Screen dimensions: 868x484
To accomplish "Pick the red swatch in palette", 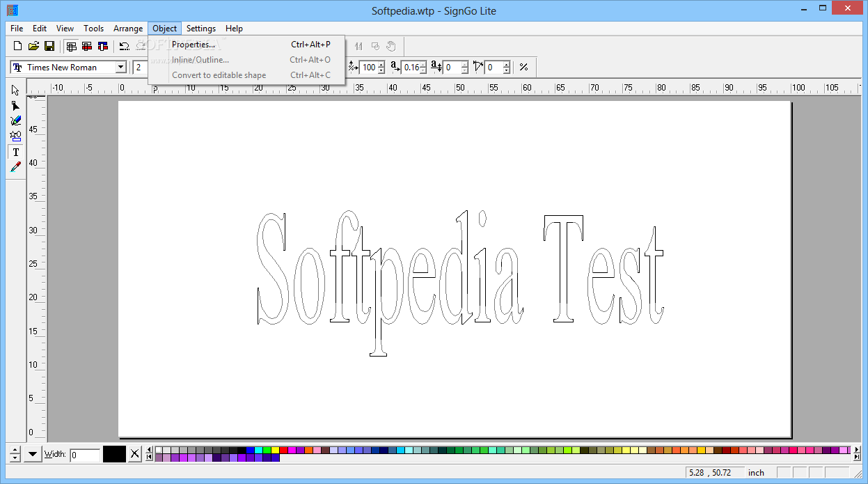I will pos(283,450).
